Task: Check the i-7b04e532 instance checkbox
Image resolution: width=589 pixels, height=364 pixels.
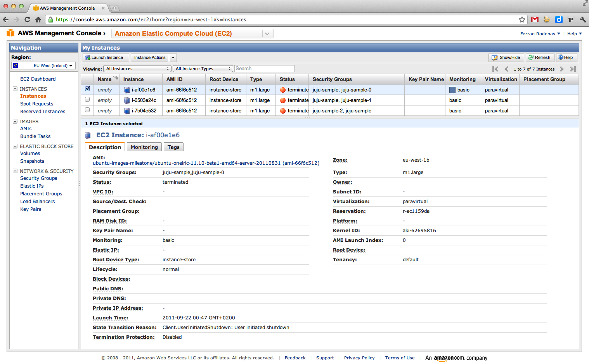Action: click(87, 110)
